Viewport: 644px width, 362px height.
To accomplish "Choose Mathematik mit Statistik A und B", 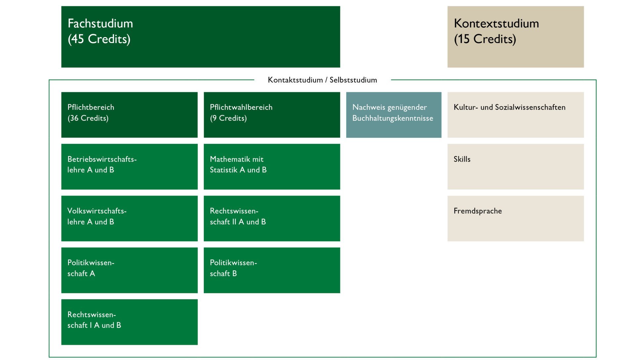I will pyautogui.click(x=272, y=166).
